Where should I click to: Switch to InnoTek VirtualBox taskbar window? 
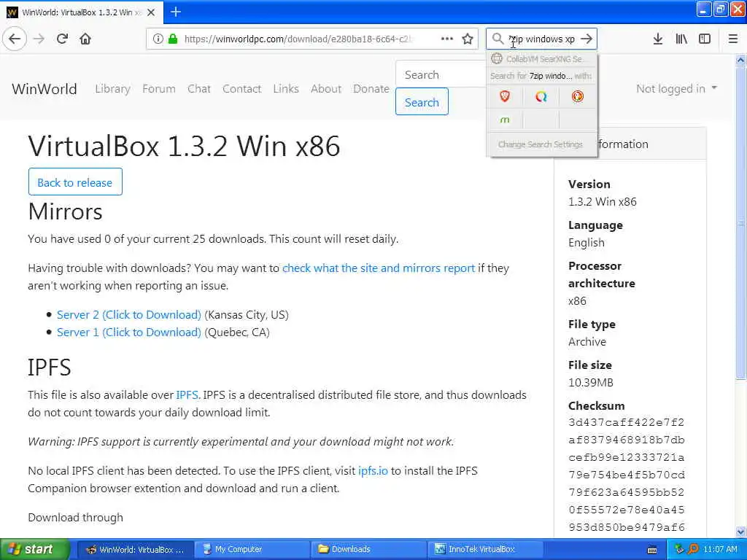tap(485, 550)
